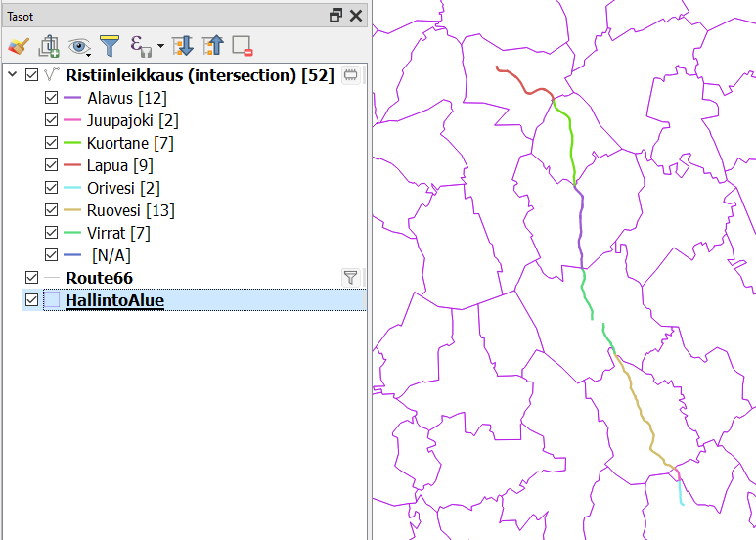The width and height of the screenshot is (756, 540).
Task: Hide the HallintoAlue layer via checkbox
Action: point(32,300)
